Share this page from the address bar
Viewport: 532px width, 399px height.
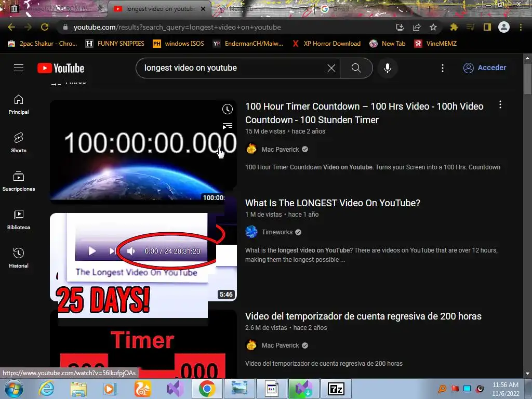[417, 27]
